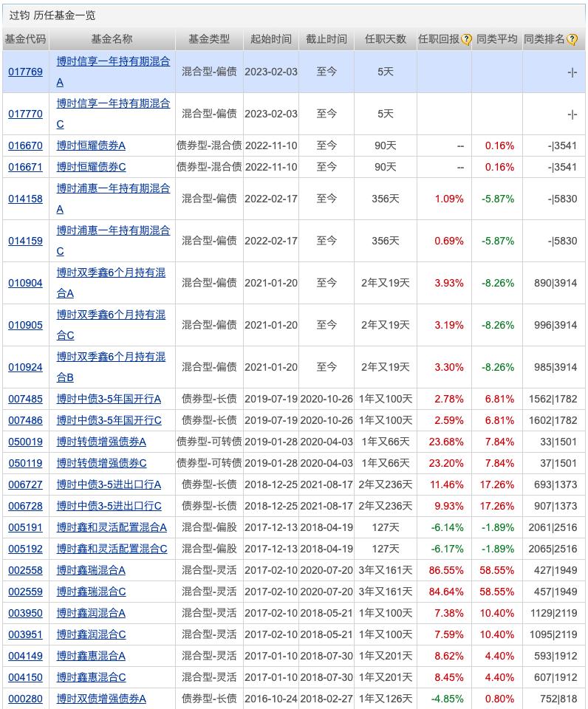Open fund 博时鑫惠混合A
The image size is (588, 709).
point(91,656)
